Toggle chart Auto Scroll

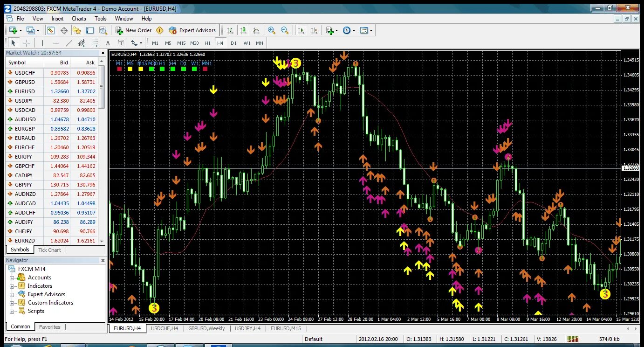[301, 30]
